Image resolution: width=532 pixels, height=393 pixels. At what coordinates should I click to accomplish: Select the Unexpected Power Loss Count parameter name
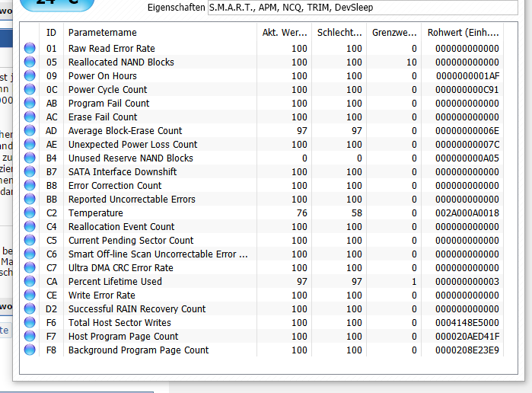click(132, 145)
